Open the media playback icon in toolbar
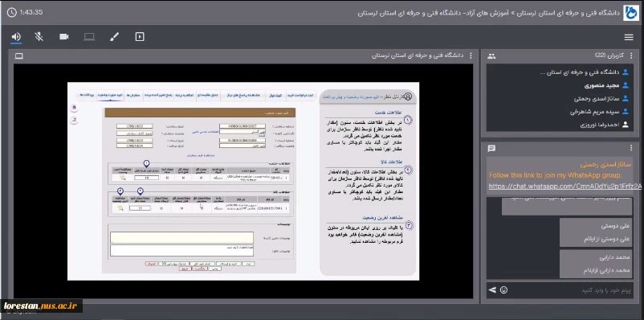Viewport: 644px width, 320px height. click(x=140, y=37)
